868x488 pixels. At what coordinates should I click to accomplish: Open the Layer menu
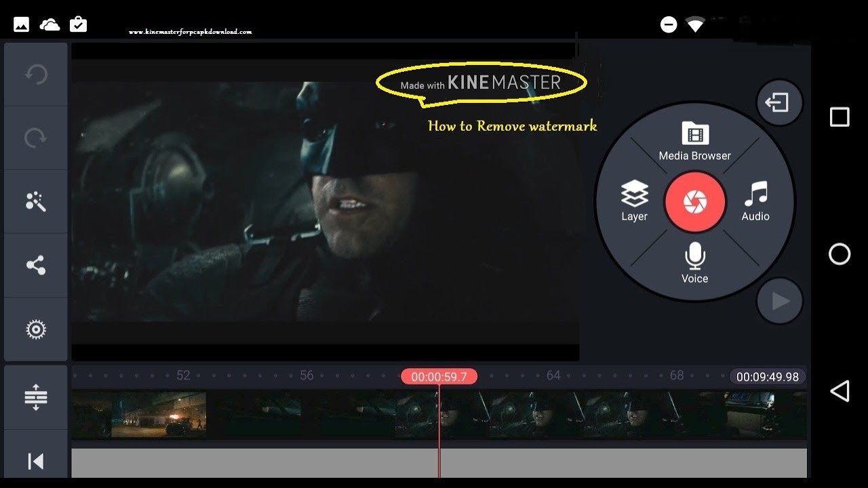pos(634,201)
